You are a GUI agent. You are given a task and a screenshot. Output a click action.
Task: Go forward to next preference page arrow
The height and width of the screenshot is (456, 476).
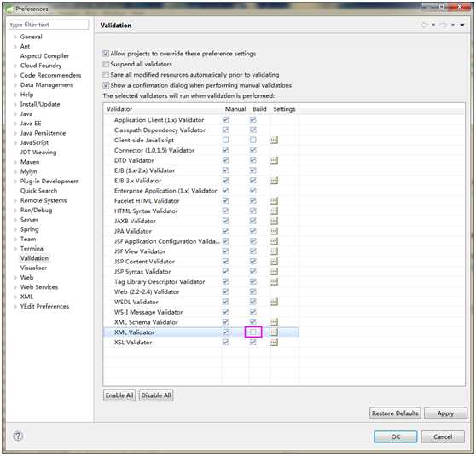[x=443, y=25]
